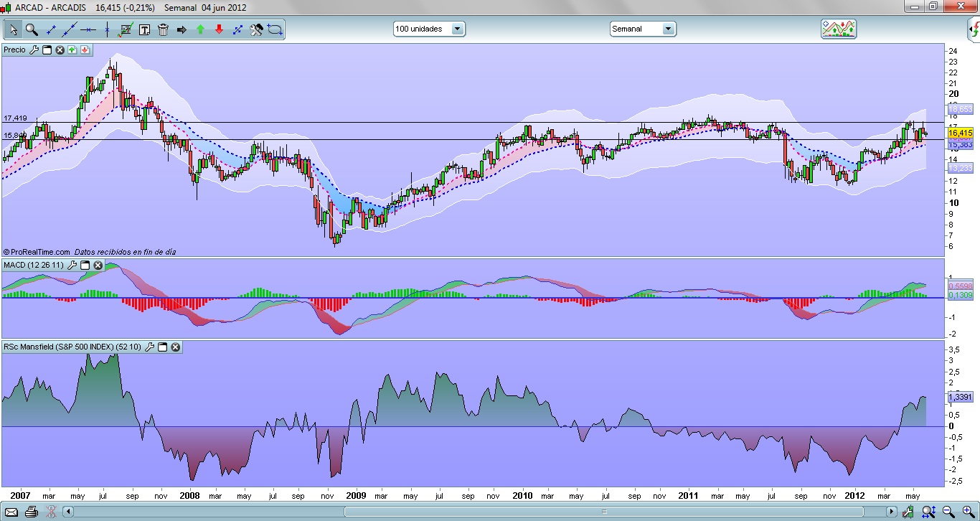Click the Precio panel title label

(x=14, y=50)
